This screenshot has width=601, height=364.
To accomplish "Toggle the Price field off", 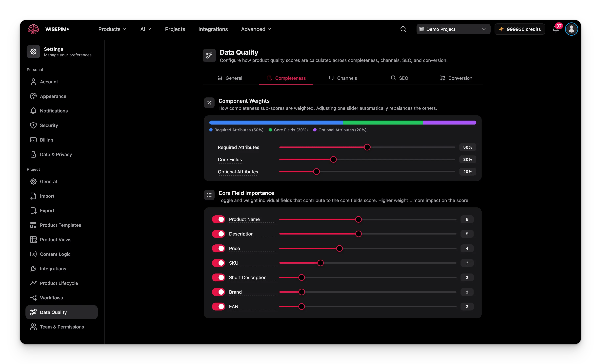I will (218, 249).
